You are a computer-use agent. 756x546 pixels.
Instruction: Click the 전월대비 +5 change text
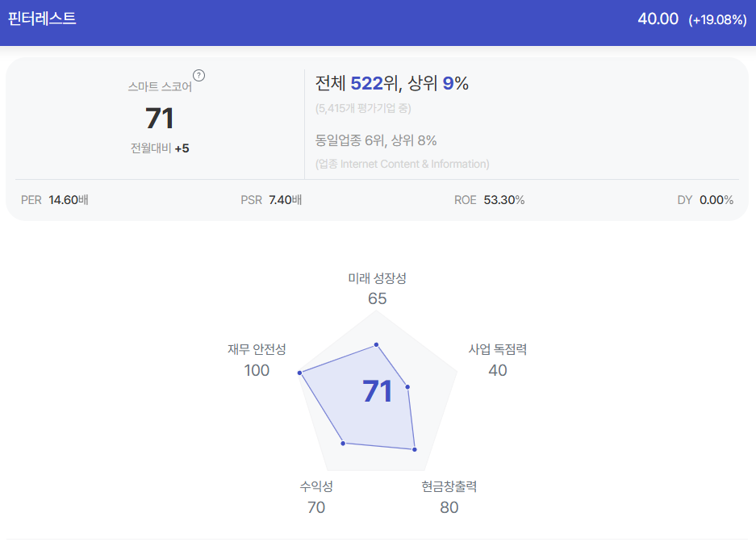160,148
